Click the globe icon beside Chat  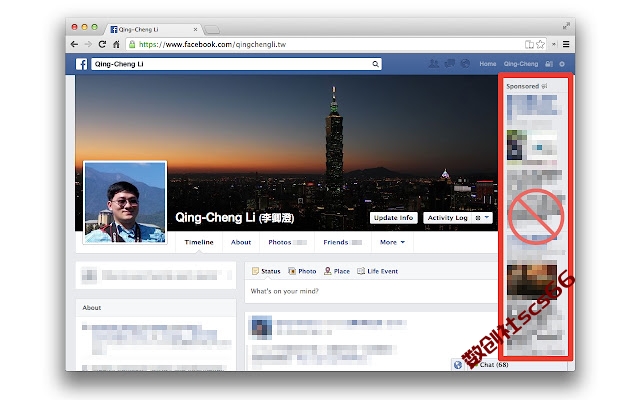point(458,365)
